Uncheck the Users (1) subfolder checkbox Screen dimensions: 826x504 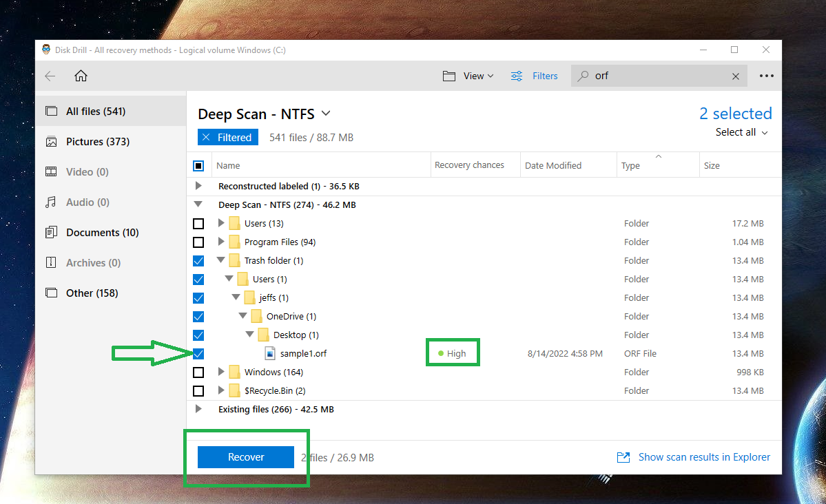[x=198, y=279]
